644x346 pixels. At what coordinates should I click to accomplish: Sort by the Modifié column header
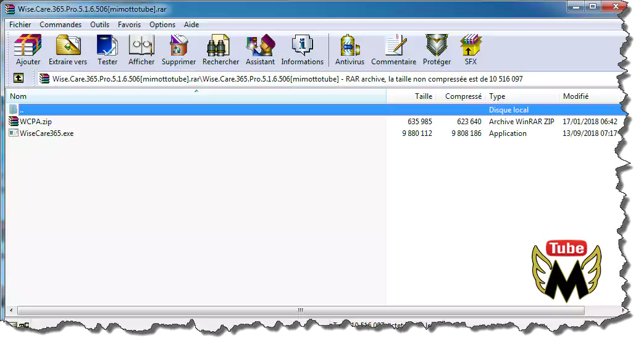click(x=591, y=96)
